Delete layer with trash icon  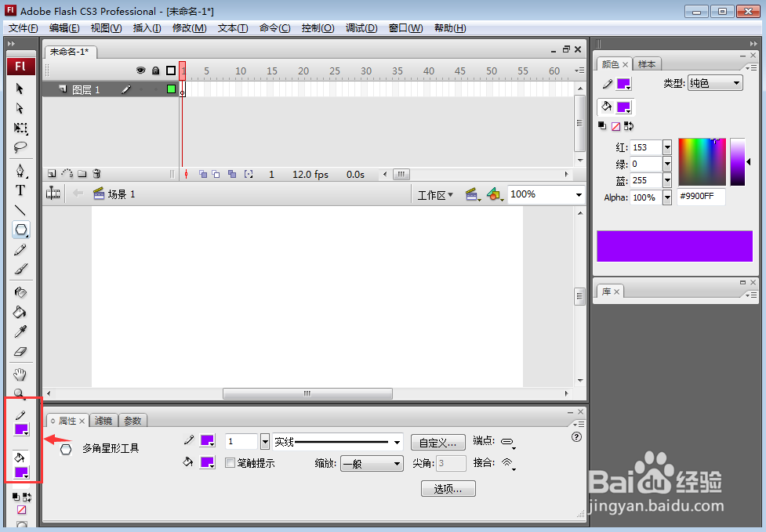tap(96, 174)
